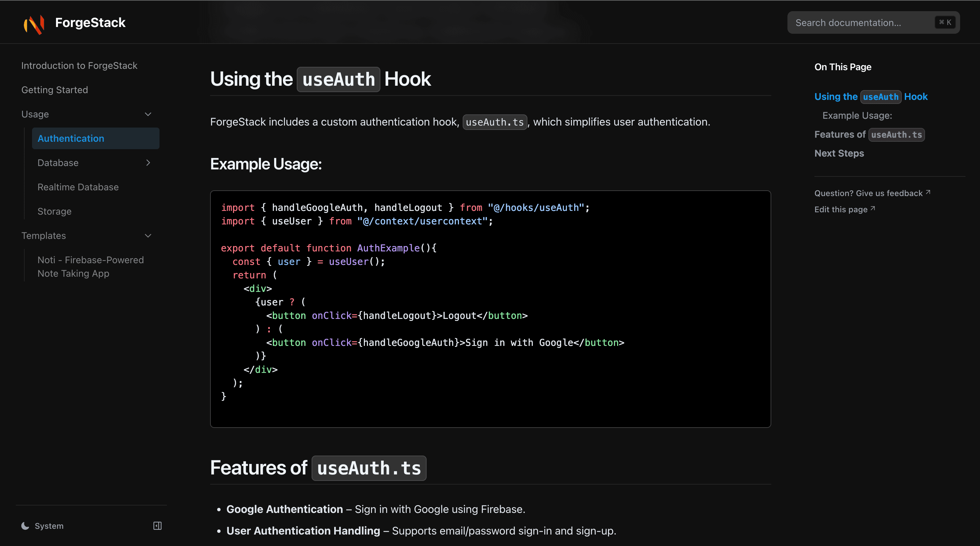Jump to Next Steps in On This Page
This screenshot has height=546, width=980.
click(x=839, y=153)
